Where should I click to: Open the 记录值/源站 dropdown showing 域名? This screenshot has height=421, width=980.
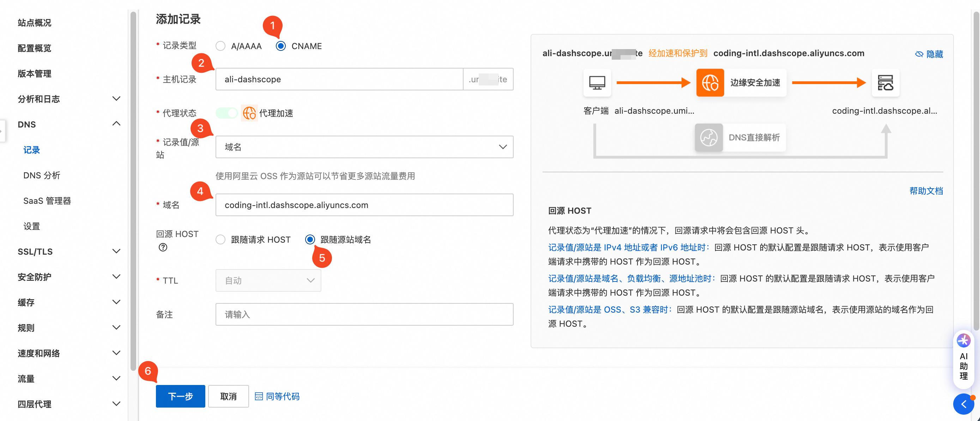(364, 147)
